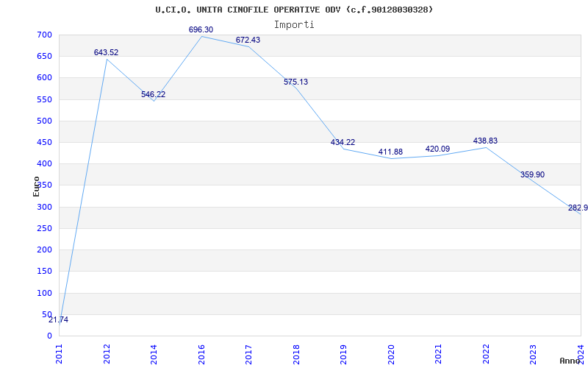Select data label 434.22 for 2019
Viewport: 588px width, 368px height.
pyautogui.click(x=343, y=143)
